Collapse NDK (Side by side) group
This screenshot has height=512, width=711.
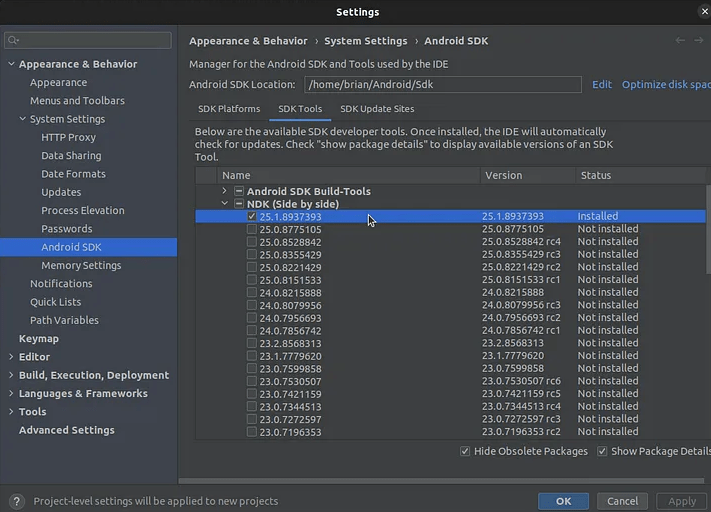[224, 204]
